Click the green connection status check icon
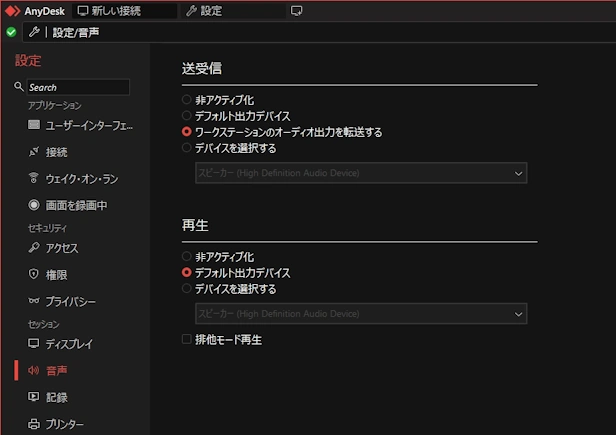Image resolution: width=616 pixels, height=435 pixels. [x=11, y=32]
